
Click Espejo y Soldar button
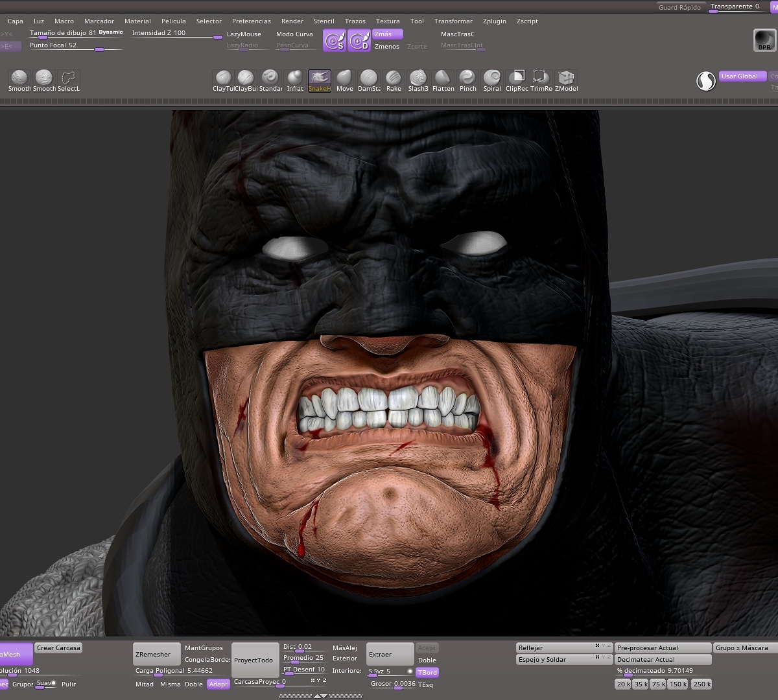565,660
